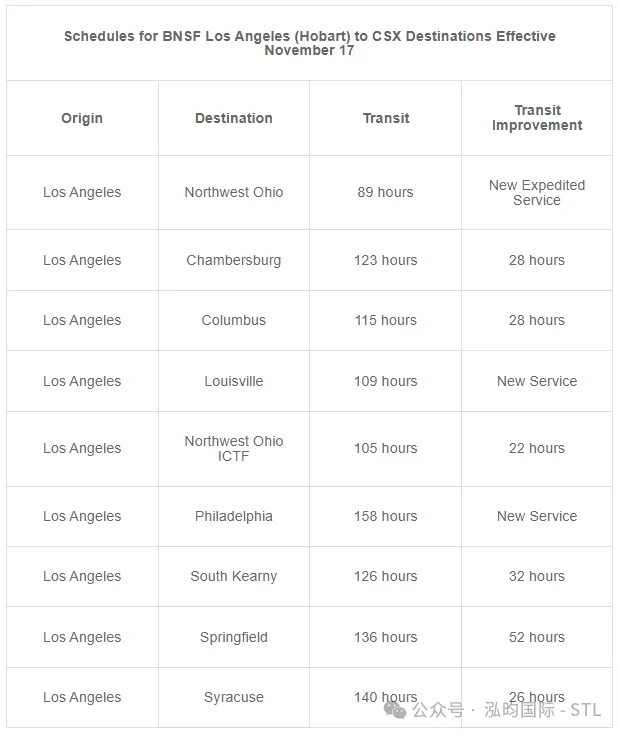Click the New Expedited Service cell
Screen dimensions: 620x735
[537, 192]
